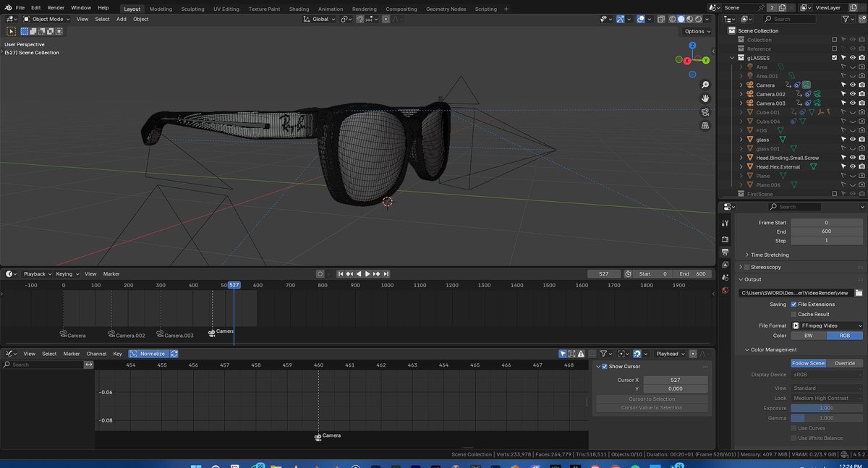Image resolution: width=868 pixels, height=468 pixels.
Task: Open viewport Add menu
Action: click(x=122, y=19)
